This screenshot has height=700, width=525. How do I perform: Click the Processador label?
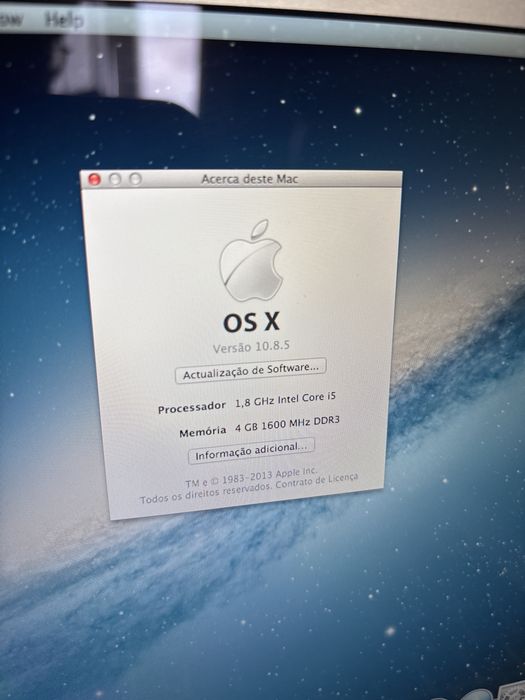tap(192, 408)
